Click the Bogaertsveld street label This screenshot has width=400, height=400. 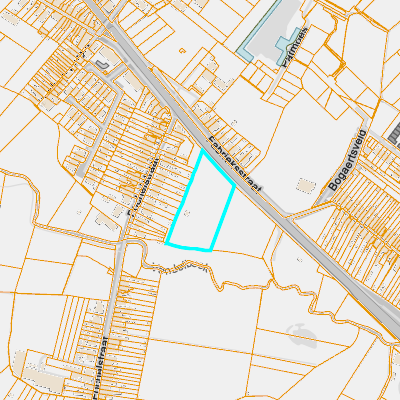click(x=347, y=160)
